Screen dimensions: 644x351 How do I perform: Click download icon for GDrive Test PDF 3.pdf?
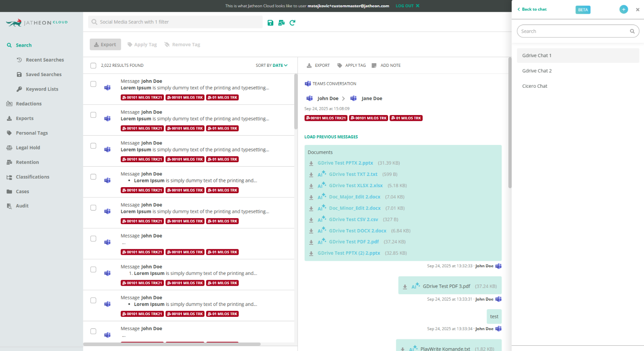tap(405, 287)
